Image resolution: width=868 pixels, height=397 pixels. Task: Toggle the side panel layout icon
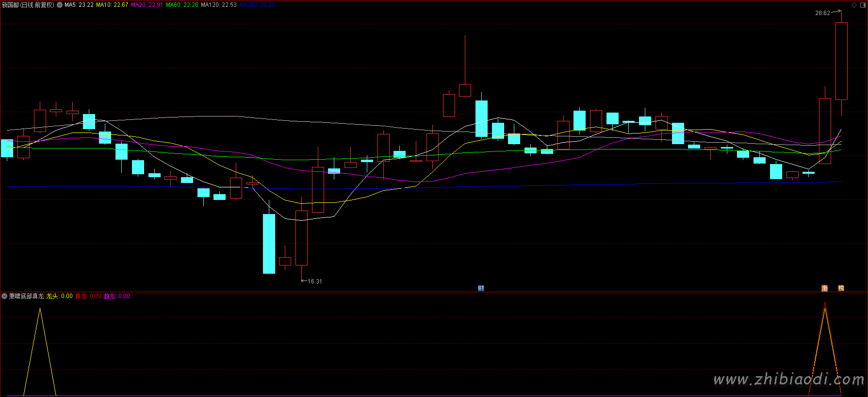(863, 5)
